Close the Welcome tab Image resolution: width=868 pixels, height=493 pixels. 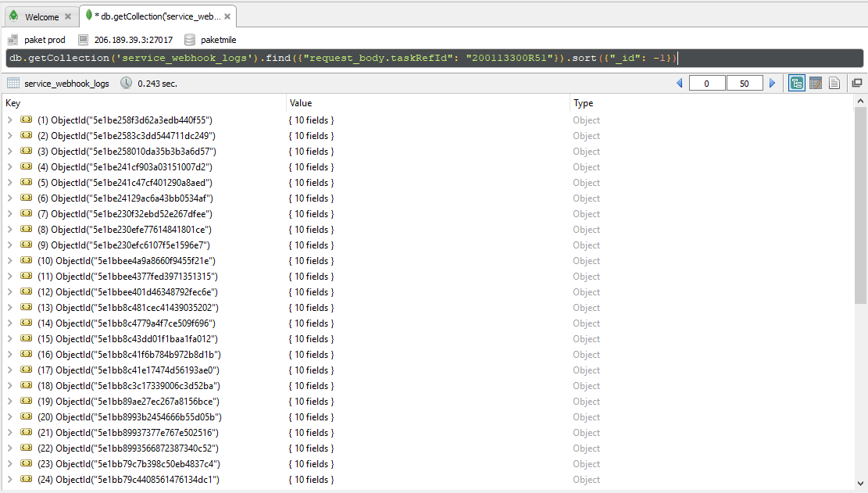point(68,16)
